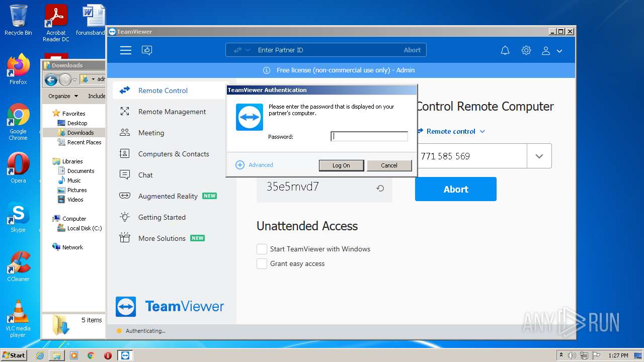The height and width of the screenshot is (362, 644).
Task: Open Computers & Contacts tab
Action: pyautogui.click(x=171, y=154)
